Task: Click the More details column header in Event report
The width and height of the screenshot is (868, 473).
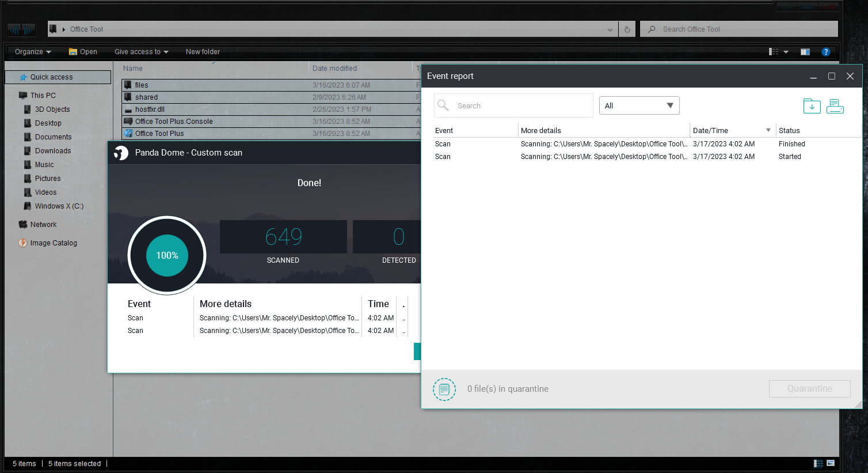Action: (x=541, y=131)
